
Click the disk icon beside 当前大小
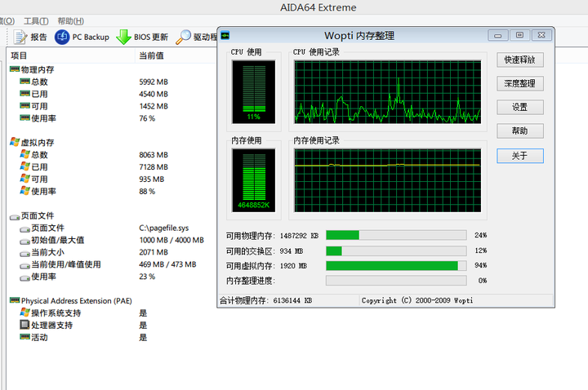24,254
